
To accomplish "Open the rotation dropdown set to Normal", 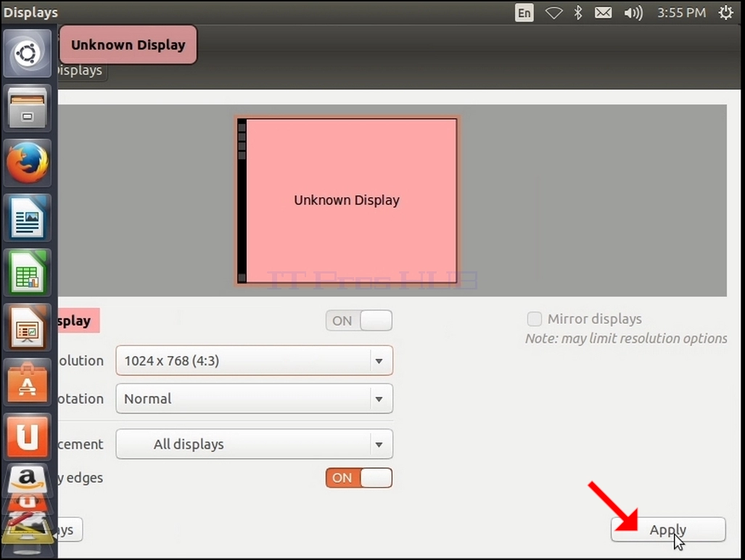I will pyautogui.click(x=254, y=398).
